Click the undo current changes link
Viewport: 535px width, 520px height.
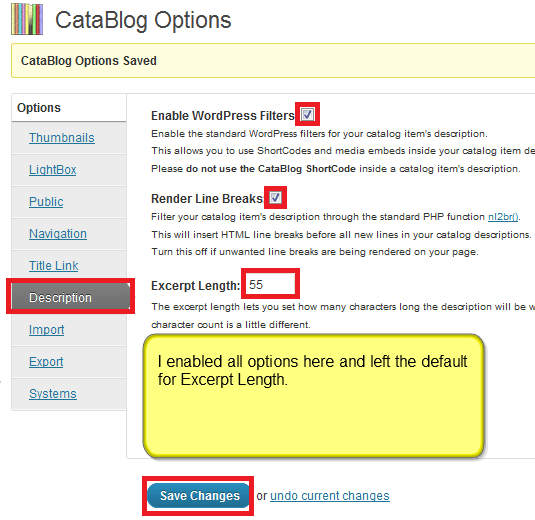[x=330, y=496]
